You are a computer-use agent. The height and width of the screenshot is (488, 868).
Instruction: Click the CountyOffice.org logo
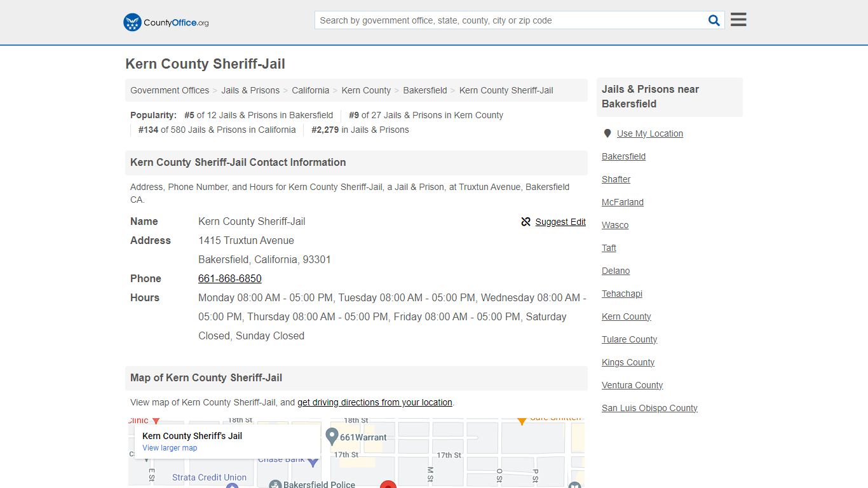(x=166, y=22)
